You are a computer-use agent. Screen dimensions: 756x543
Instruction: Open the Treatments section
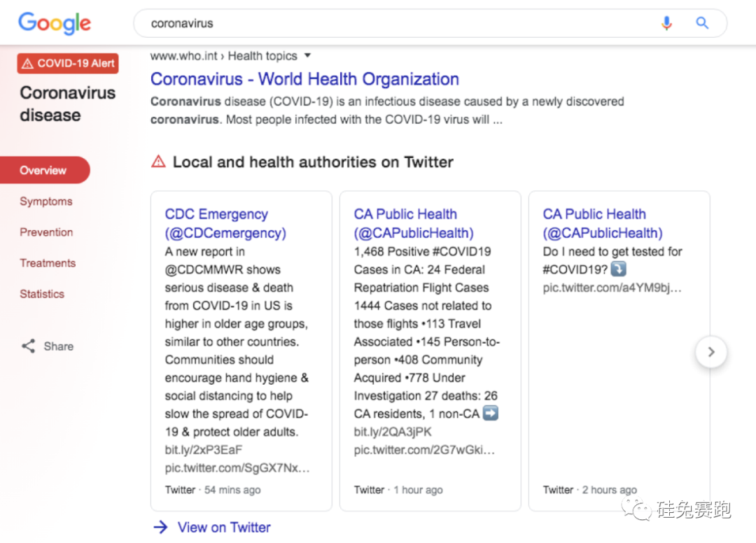(48, 263)
